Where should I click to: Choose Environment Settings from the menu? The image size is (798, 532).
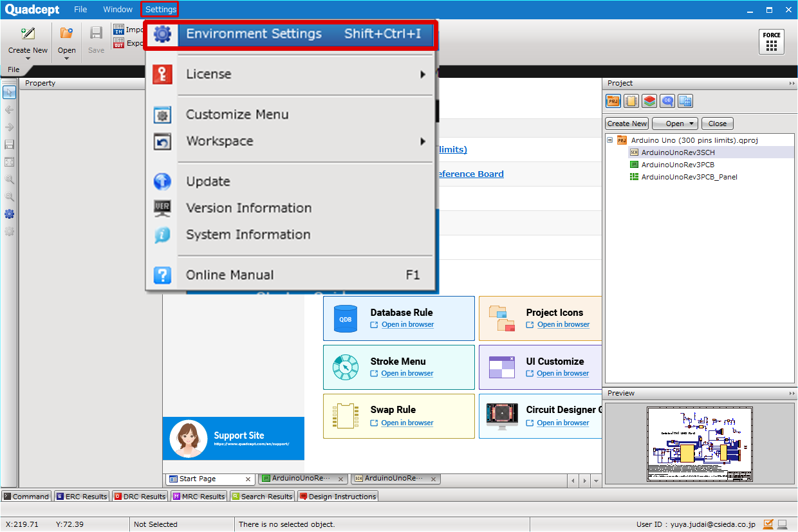(x=291, y=34)
